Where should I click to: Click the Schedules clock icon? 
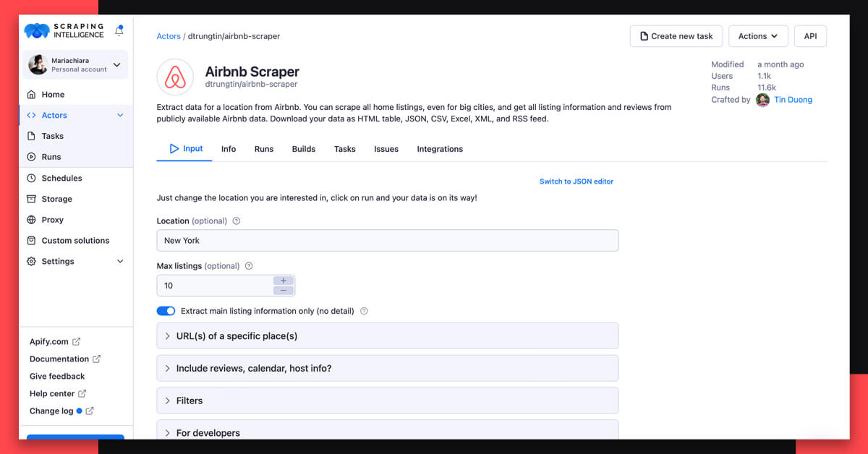coord(31,178)
